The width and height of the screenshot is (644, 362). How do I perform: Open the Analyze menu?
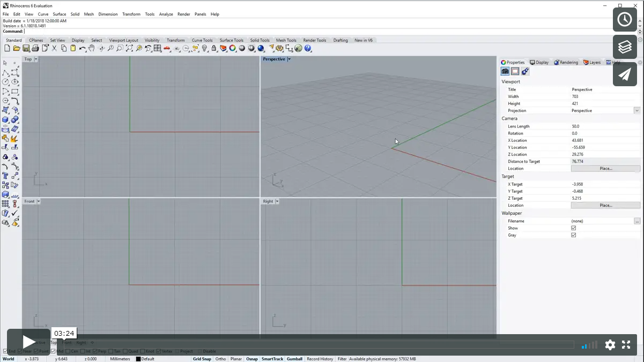coord(166,14)
